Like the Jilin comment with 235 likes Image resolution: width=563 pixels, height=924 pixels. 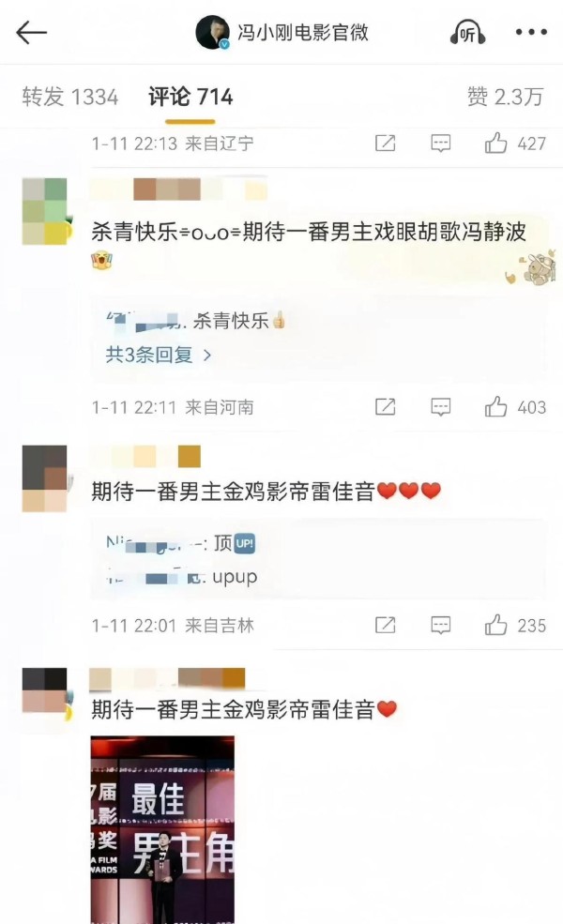(495, 626)
